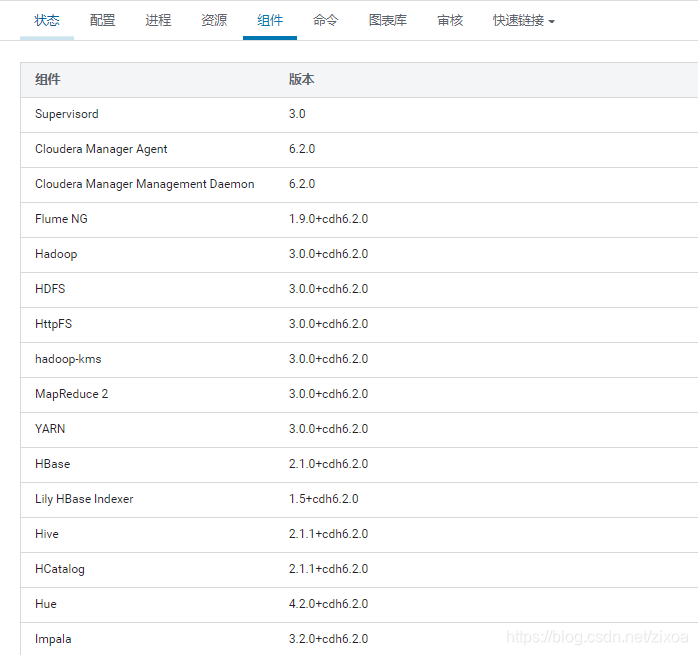698x655 pixels.
Task: Click Impala version 3.2.0+cdh6.2.0
Action: point(329,639)
